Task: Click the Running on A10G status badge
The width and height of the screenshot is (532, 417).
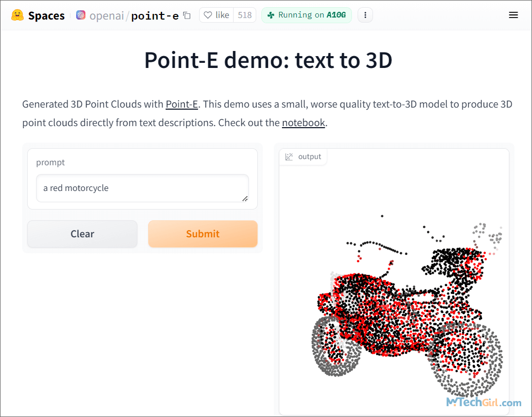Action: 306,15
